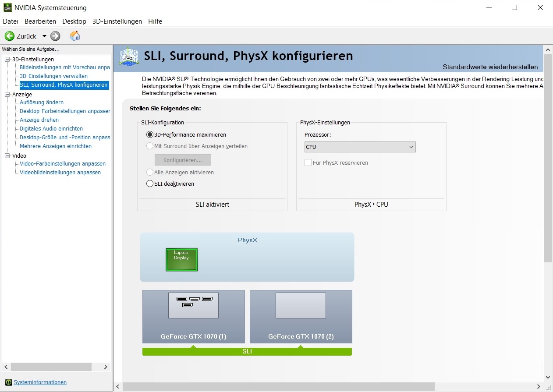Open Digitales Audio einrichten
This screenshot has width=553, height=392.
pos(51,129)
